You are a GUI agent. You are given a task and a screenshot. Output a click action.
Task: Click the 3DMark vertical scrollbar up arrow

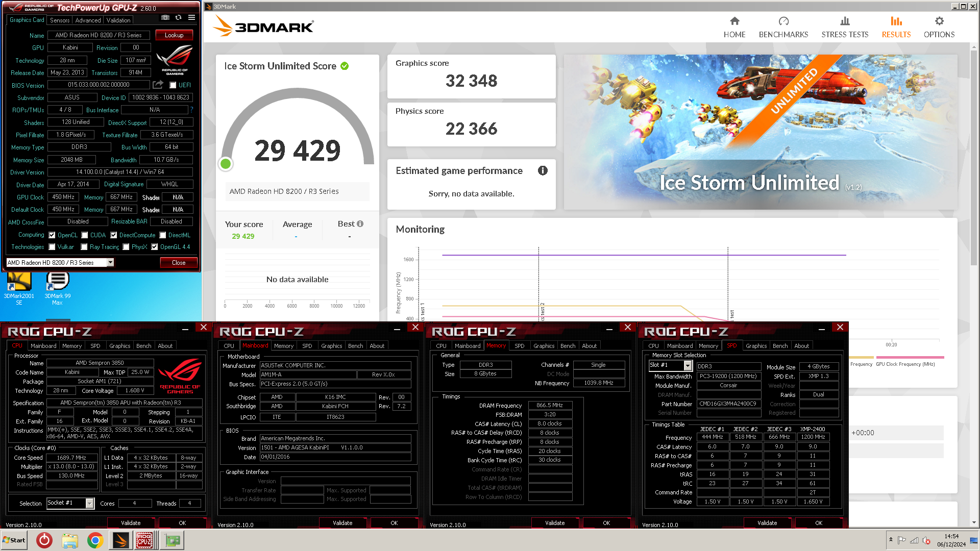point(974,46)
